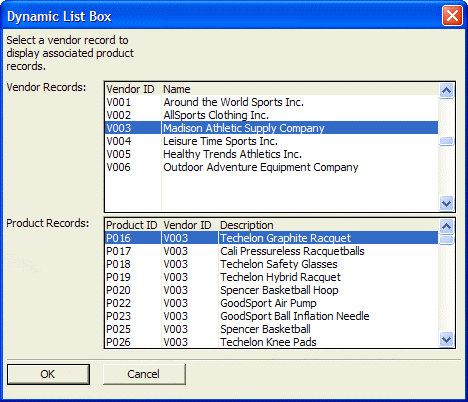Pick Outdoor Adventure Equipment Company record

pyautogui.click(x=271, y=167)
